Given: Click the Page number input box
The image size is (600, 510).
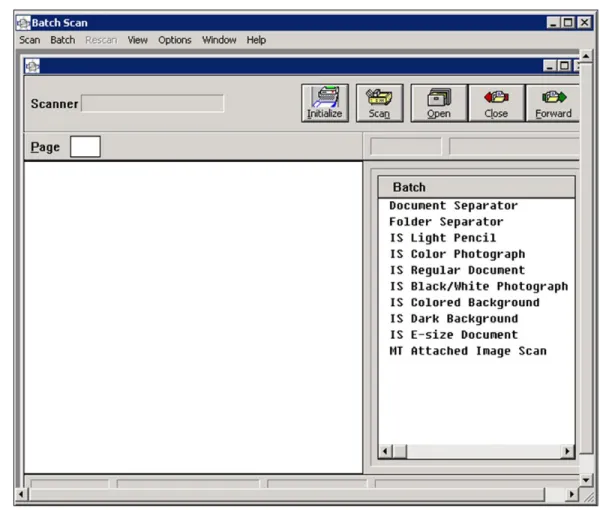Looking at the screenshot, I should click(x=85, y=147).
